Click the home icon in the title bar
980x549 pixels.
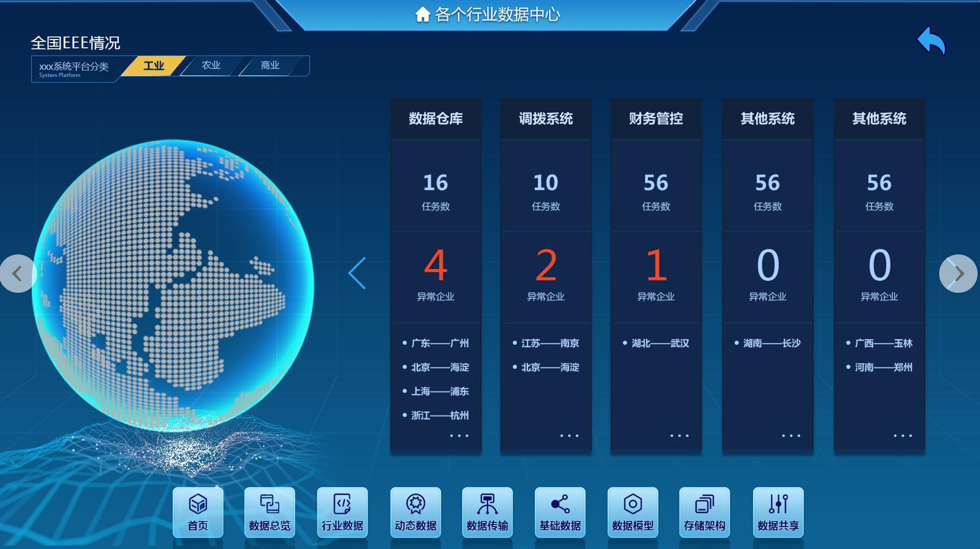coord(423,14)
